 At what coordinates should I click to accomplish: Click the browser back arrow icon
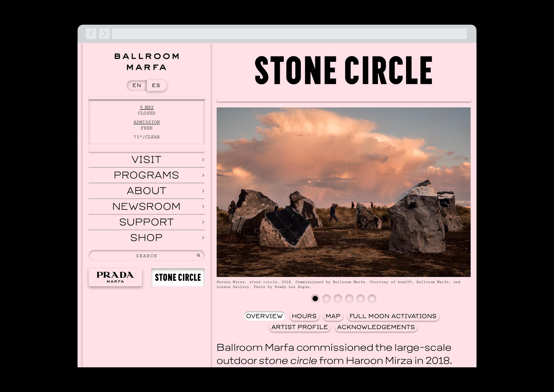[x=91, y=34]
